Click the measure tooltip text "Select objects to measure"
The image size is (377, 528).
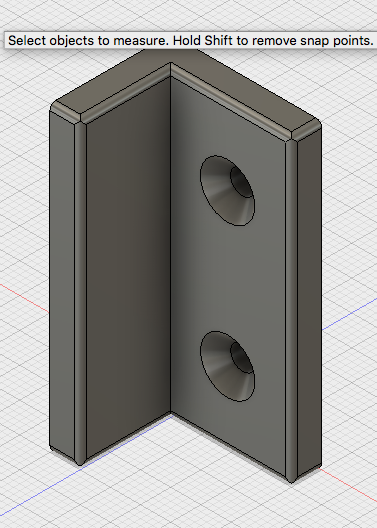87,40
